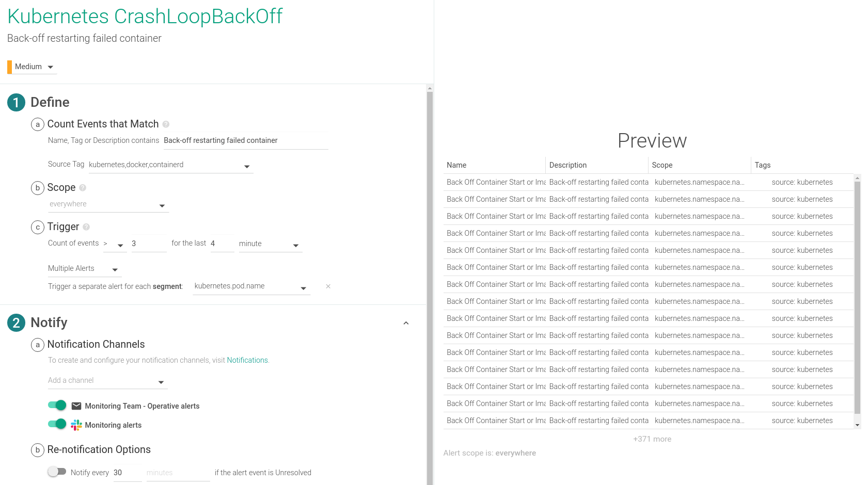Click the circled 'a' badge by Count Events
The width and height of the screenshot is (868, 485).
pyautogui.click(x=37, y=124)
